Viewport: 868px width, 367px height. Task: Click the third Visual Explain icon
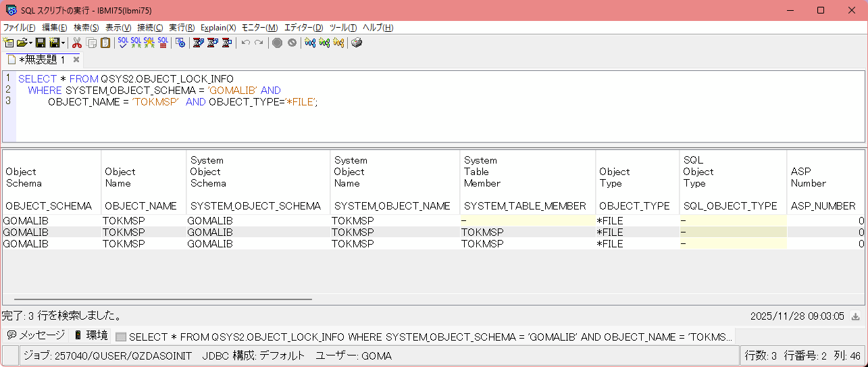click(338, 43)
